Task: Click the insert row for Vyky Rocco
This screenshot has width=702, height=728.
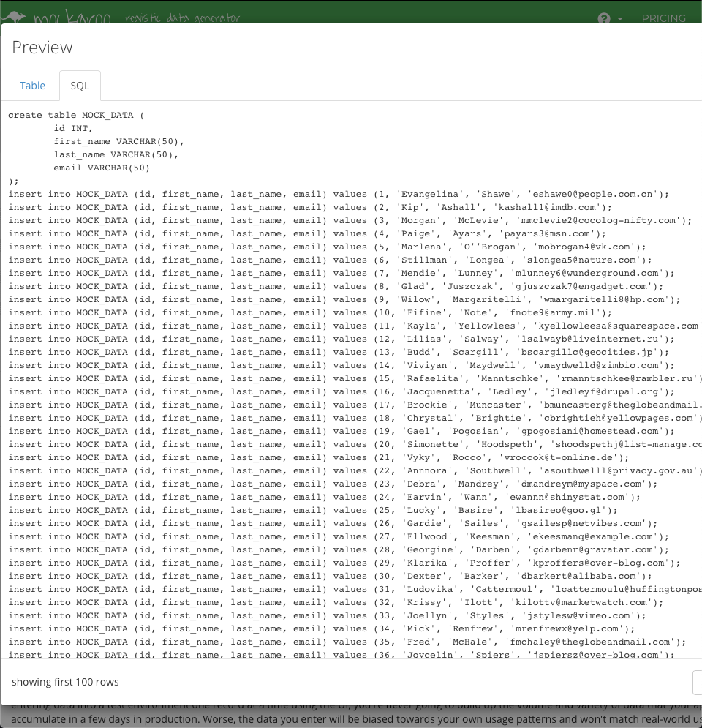Action: click(319, 458)
